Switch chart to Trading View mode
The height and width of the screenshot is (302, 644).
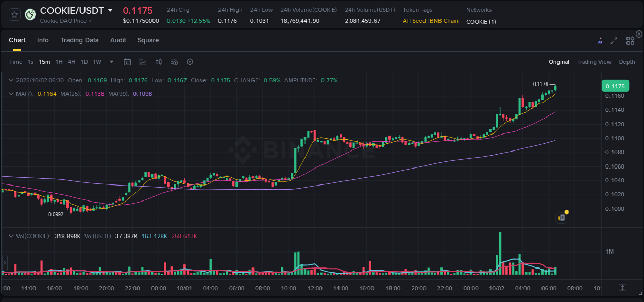pos(594,62)
